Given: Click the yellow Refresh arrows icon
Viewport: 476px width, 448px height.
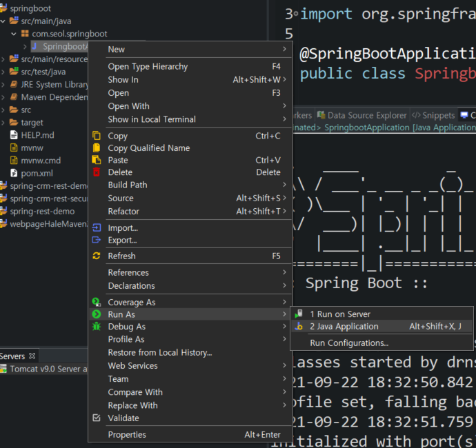Looking at the screenshot, I should [96, 256].
